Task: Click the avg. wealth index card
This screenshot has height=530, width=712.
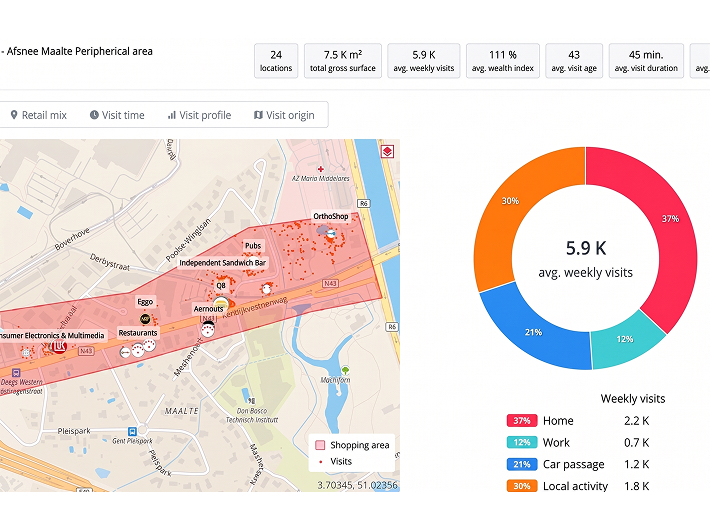Action: (x=503, y=61)
